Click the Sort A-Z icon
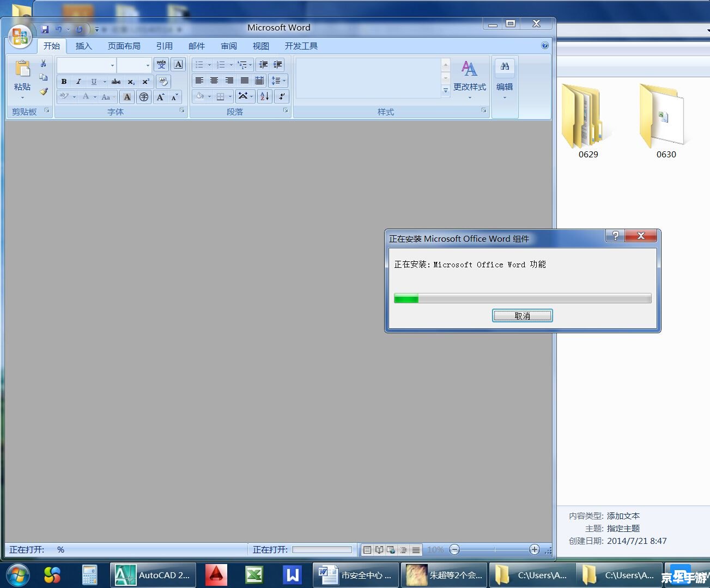The width and height of the screenshot is (710, 588). pos(265,96)
